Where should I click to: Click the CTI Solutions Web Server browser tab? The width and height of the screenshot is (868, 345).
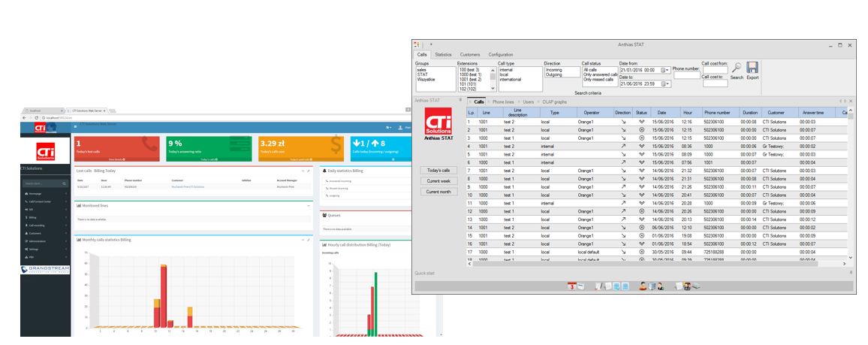tap(86, 110)
